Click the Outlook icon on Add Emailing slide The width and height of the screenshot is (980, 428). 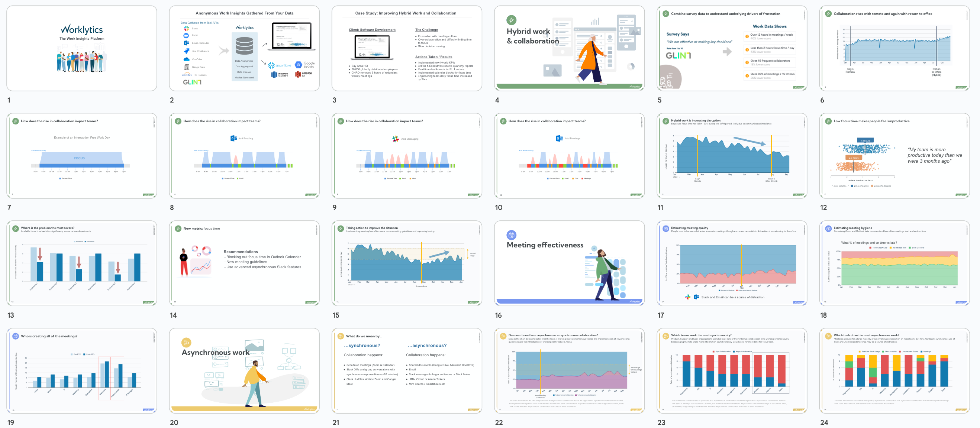[233, 138]
